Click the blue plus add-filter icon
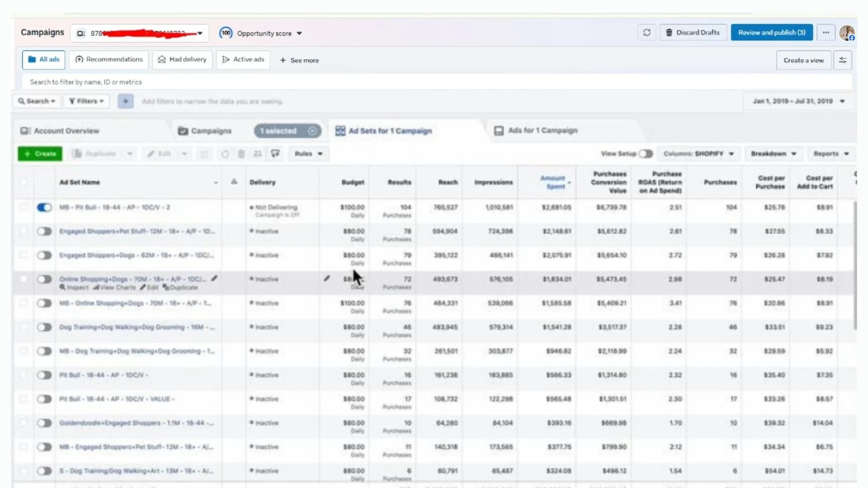 click(x=126, y=101)
